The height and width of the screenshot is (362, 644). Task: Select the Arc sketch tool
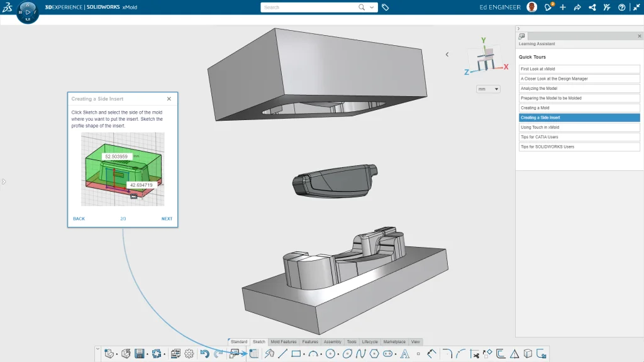313,353
